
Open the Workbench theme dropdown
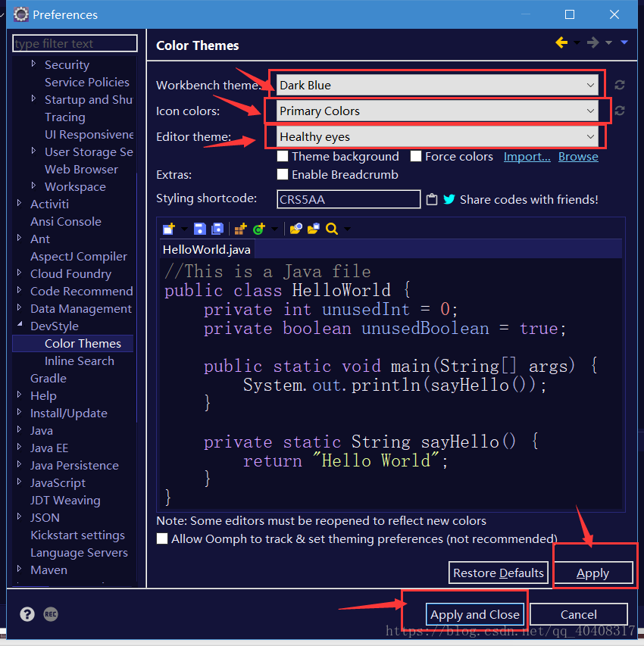(x=437, y=85)
